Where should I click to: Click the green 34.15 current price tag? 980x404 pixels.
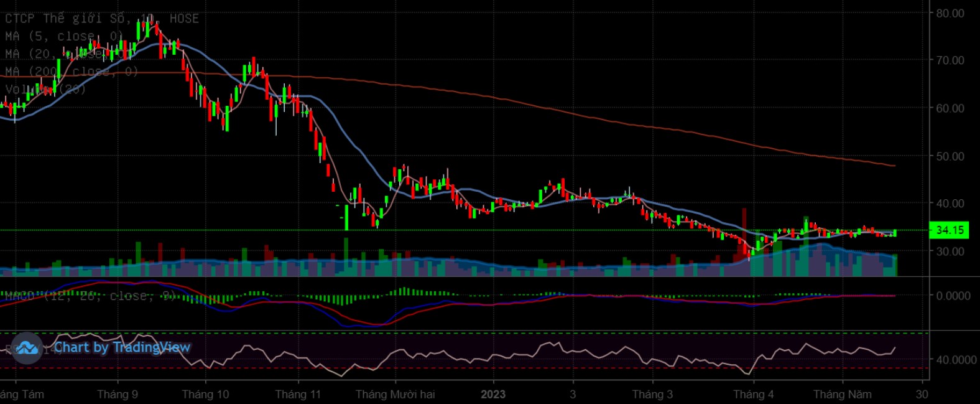click(949, 230)
